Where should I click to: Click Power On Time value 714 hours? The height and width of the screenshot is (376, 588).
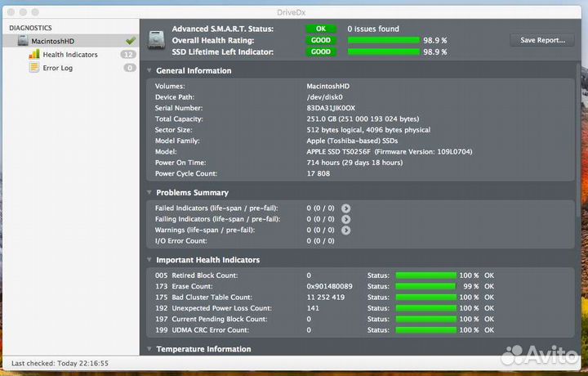click(x=354, y=163)
